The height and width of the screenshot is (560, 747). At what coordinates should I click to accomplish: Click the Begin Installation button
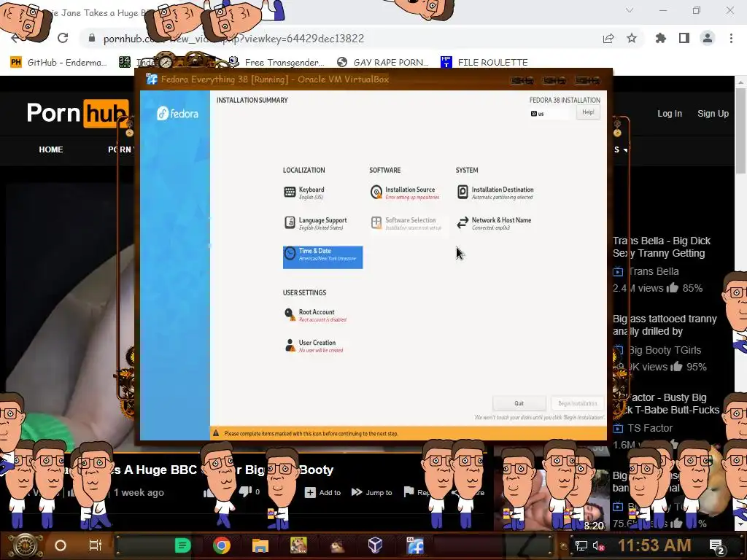click(577, 403)
